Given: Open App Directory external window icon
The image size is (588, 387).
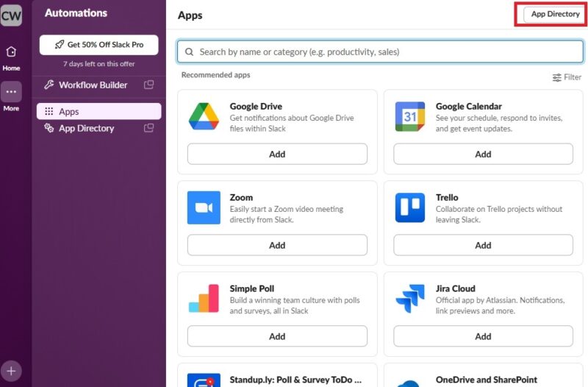Looking at the screenshot, I should click(x=149, y=128).
